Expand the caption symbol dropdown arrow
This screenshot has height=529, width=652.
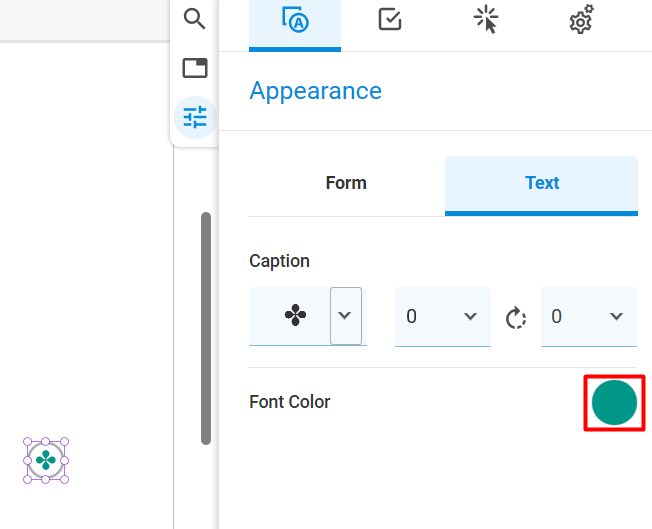pyautogui.click(x=346, y=316)
